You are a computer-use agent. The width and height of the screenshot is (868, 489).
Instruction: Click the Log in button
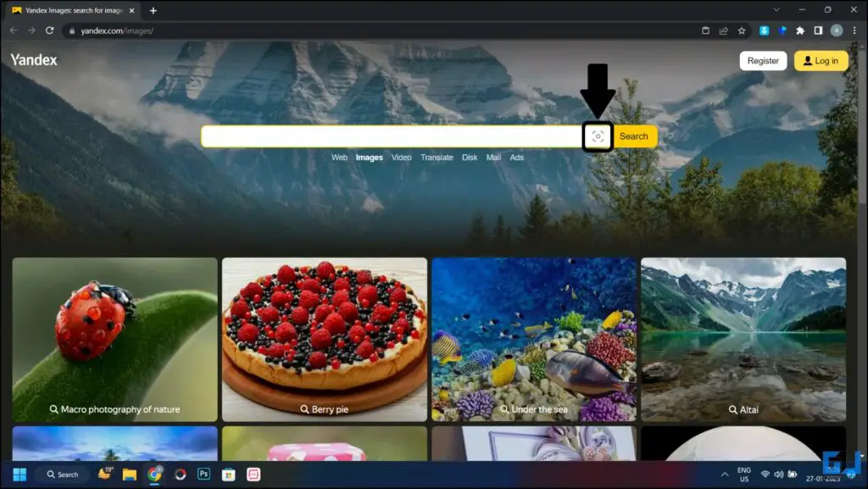821,61
